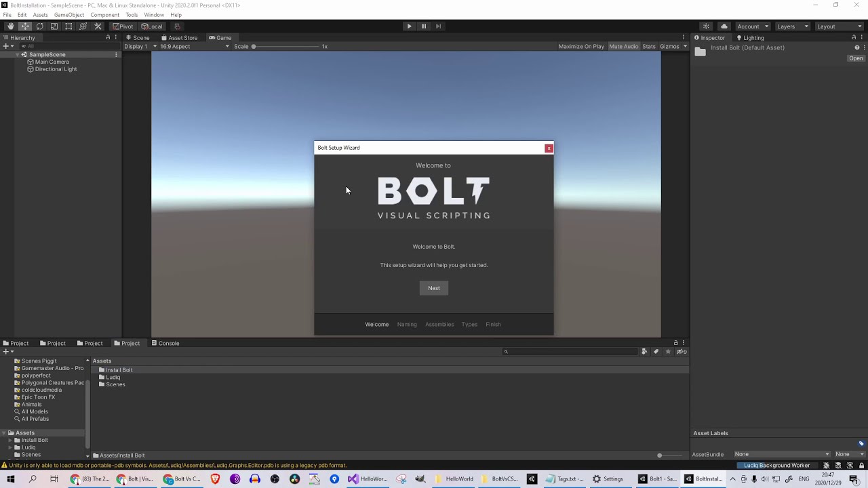Image resolution: width=868 pixels, height=488 pixels.
Task: Open the AssetBundle None dropdown
Action: [x=781, y=454]
